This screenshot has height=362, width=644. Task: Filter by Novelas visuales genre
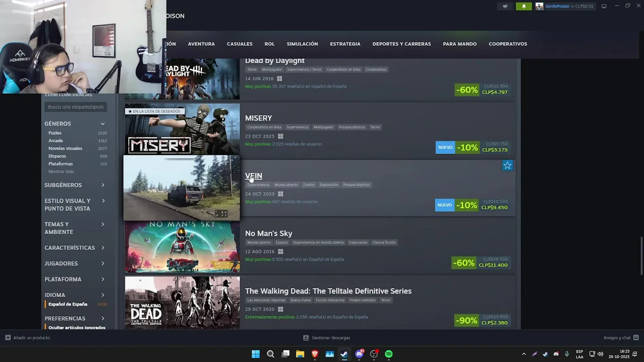coord(65,148)
